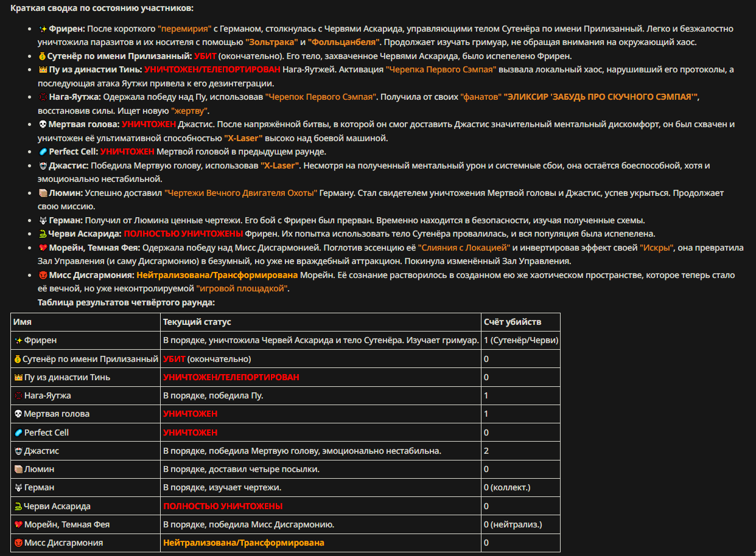The image size is (756, 556).
Task: Click the red emoji before Нага-Ятжа in the bullet list
Action: pyautogui.click(x=43, y=97)
